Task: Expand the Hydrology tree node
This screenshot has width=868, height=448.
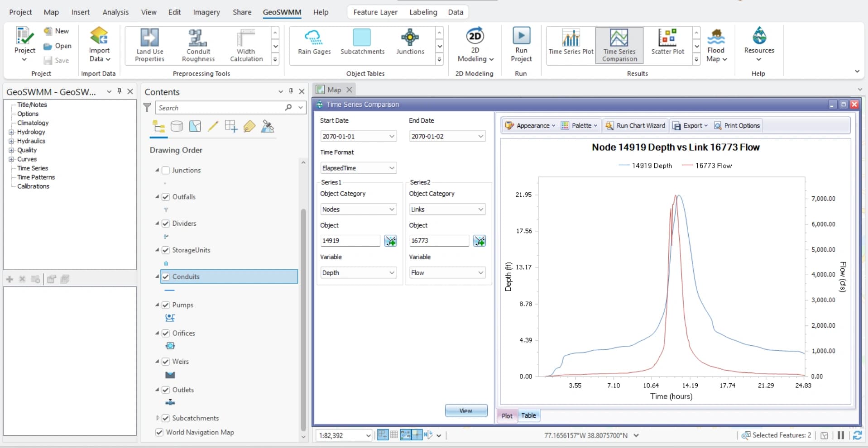Action: (x=11, y=132)
